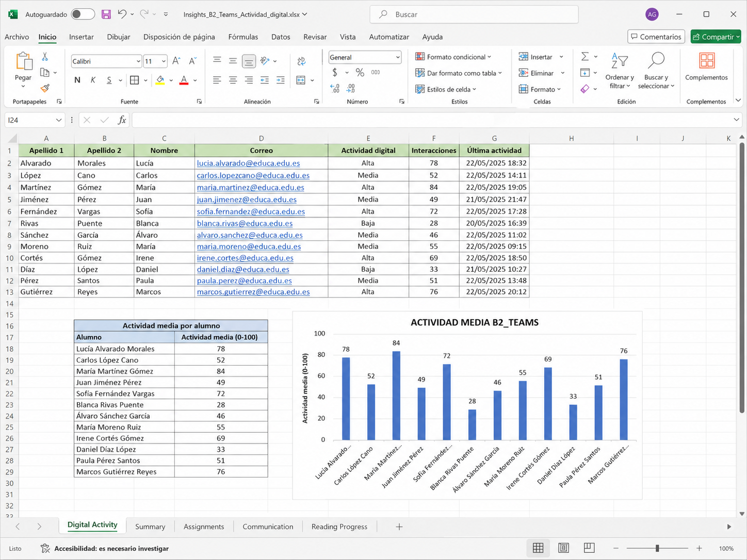
Task: Click the Comentarios button
Action: [656, 37]
